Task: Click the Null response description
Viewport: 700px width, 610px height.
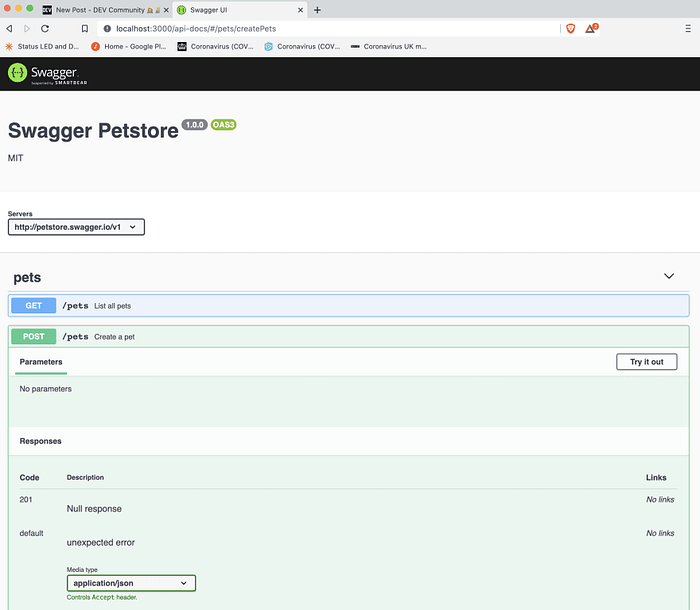Action: (x=94, y=509)
